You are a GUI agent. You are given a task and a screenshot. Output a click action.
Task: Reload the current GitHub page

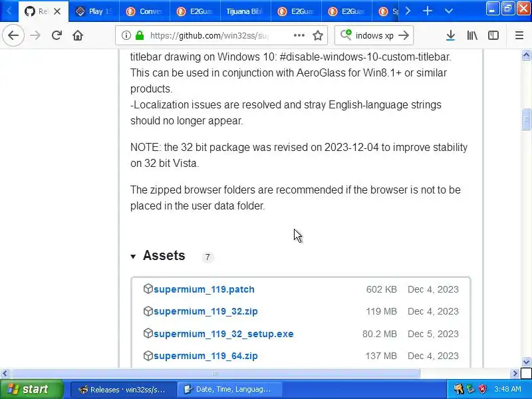[57, 35]
